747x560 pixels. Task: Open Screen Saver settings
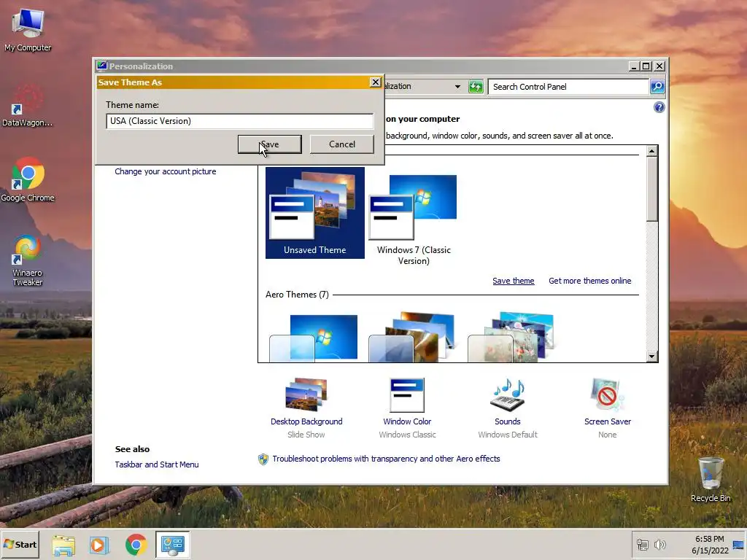[608, 408]
